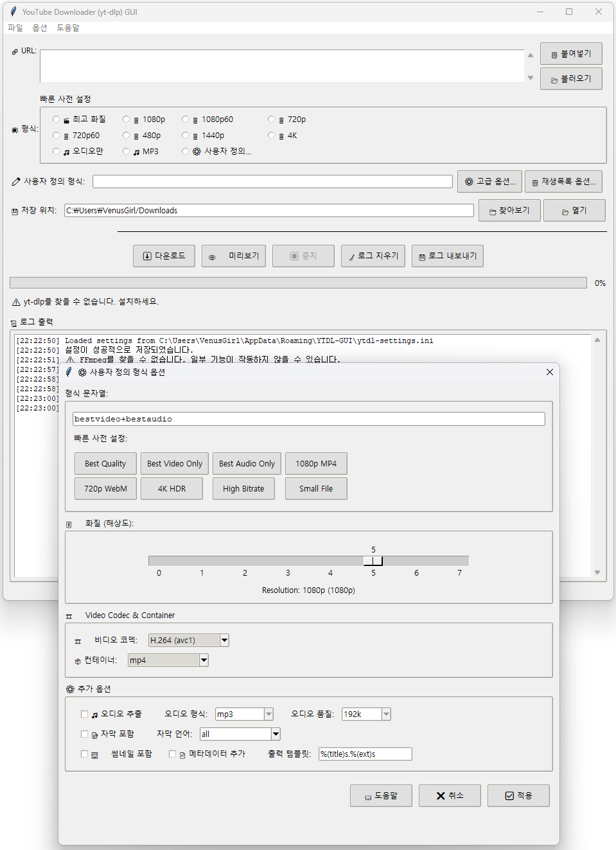Image resolution: width=616 pixels, height=850 pixels.
Task: Open the 옵션 menu
Action: (40, 28)
